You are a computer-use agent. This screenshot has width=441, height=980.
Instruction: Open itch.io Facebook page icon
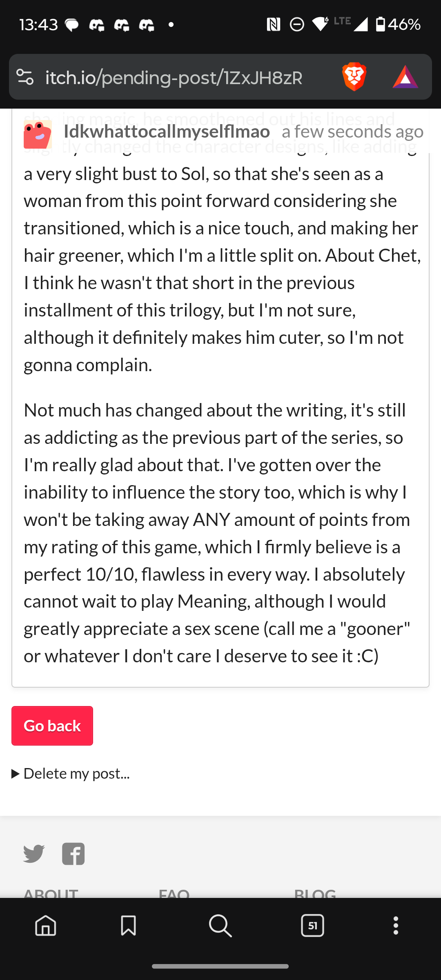[73, 854]
